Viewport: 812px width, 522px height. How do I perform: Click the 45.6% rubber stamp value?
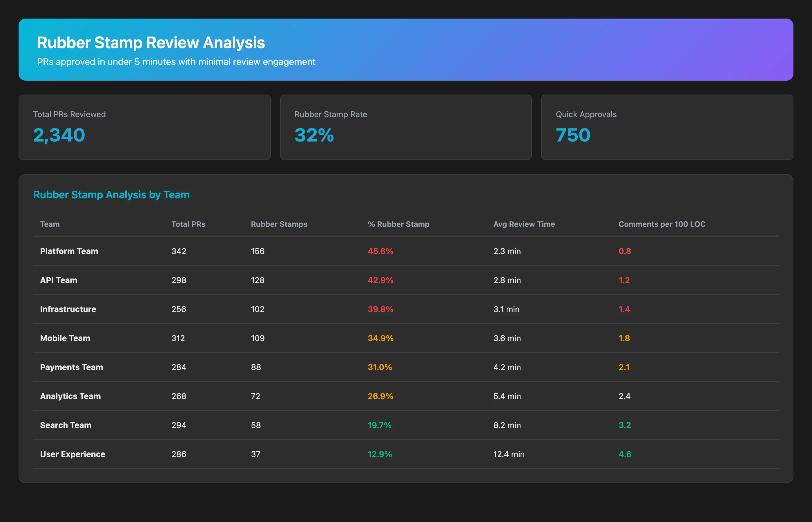tap(380, 251)
